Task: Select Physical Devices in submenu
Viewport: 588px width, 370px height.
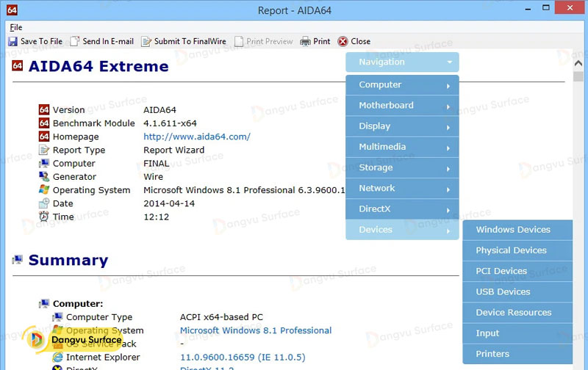Action: 517,250
